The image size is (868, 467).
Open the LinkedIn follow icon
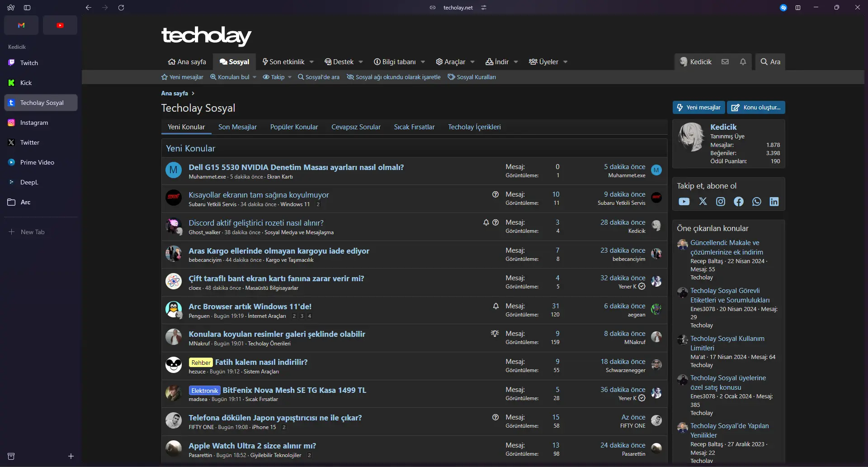coord(774,202)
